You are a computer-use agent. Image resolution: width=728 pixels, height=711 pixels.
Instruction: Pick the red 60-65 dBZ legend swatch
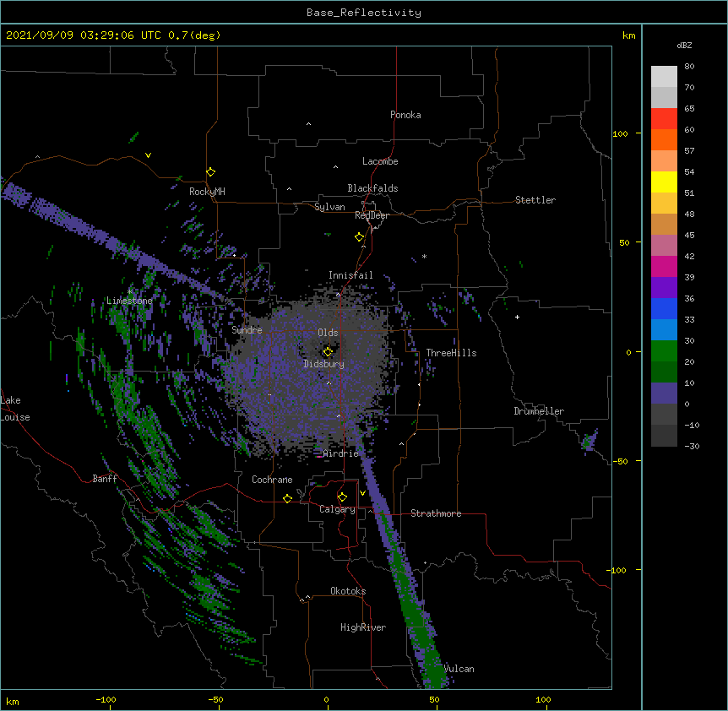coord(664,118)
